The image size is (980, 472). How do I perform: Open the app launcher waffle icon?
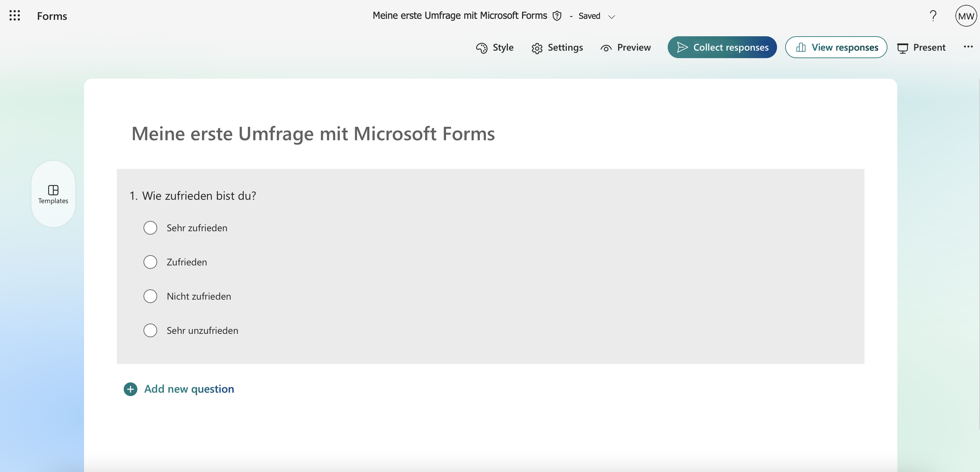click(14, 16)
